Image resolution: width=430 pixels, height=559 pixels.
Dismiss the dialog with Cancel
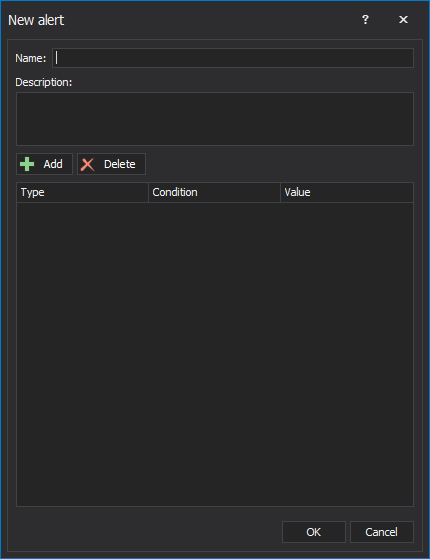382,532
